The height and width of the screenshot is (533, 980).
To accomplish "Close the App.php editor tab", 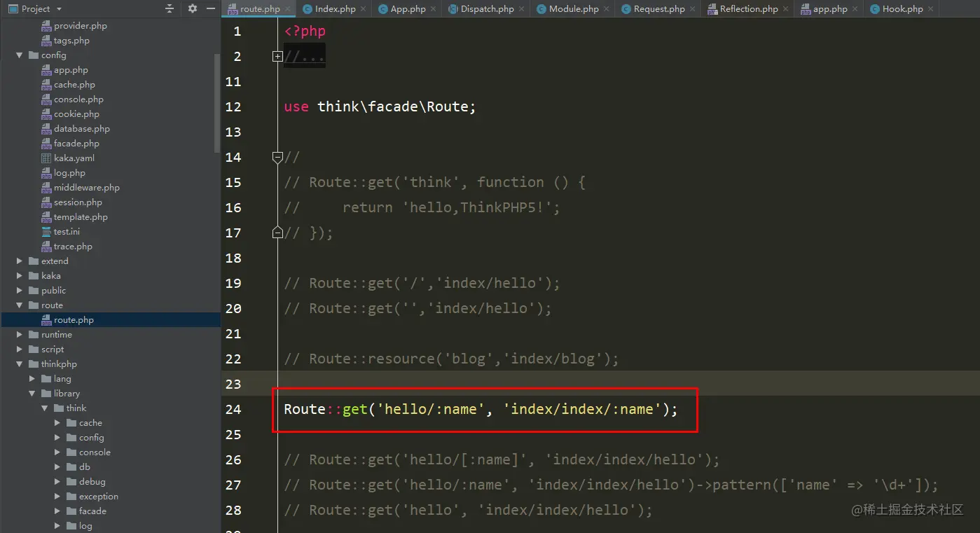I will click(x=434, y=9).
